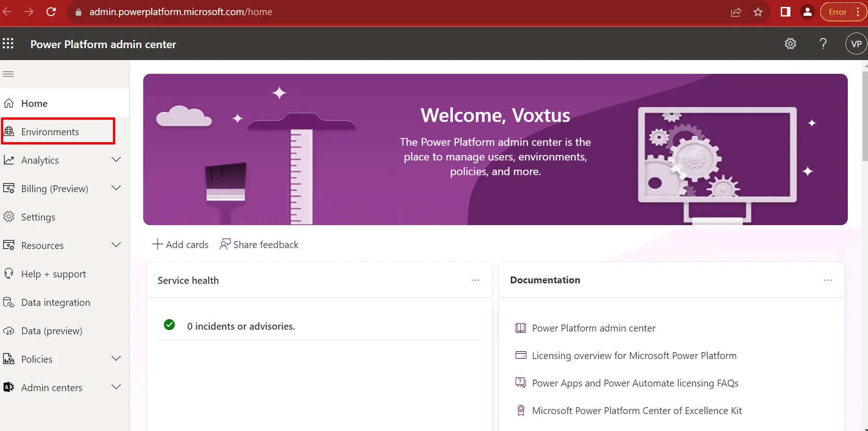This screenshot has height=431, width=868.
Task: Open Settings in the sidebar
Action: coord(64,217)
